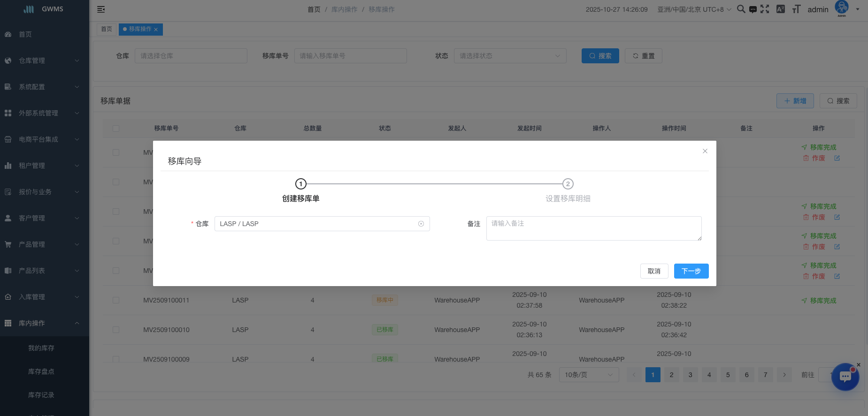Dismiss the chat bubble with its small x
The height and width of the screenshot is (416, 868).
pyautogui.click(x=859, y=365)
